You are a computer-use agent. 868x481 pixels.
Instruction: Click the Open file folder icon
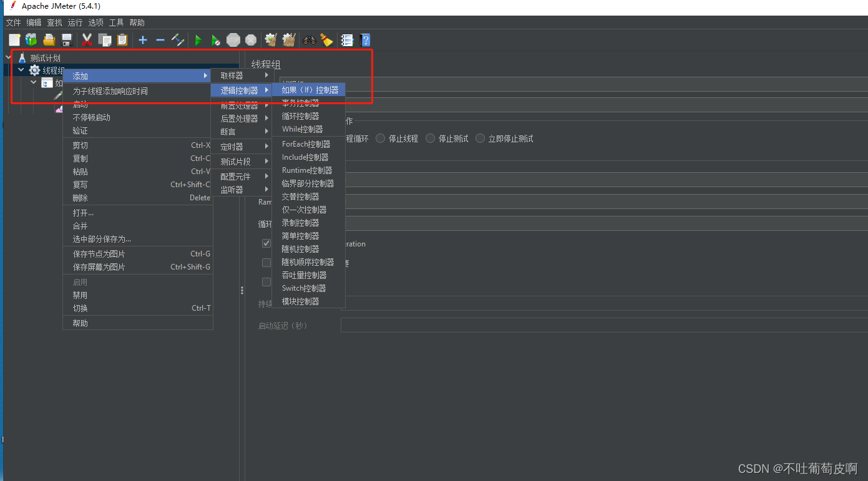point(49,40)
